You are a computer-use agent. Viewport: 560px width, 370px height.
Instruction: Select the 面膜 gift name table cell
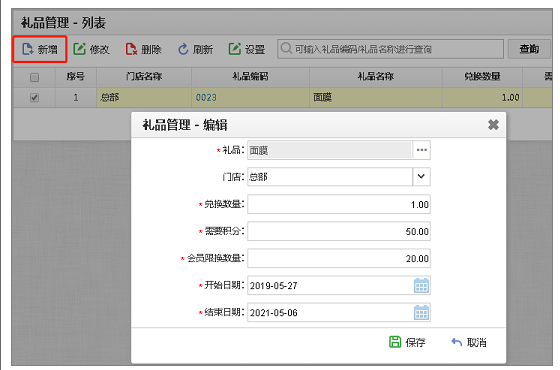coord(376,98)
